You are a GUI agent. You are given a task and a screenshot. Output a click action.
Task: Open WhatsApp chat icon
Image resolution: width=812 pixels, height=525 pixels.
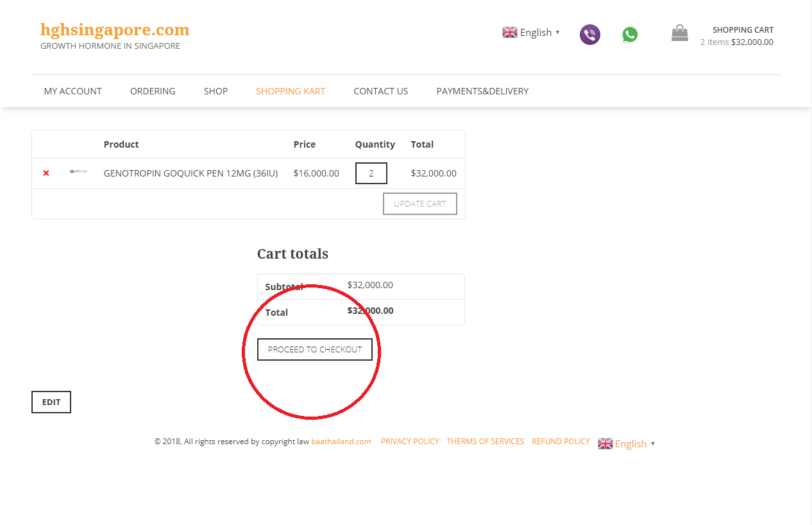click(630, 35)
